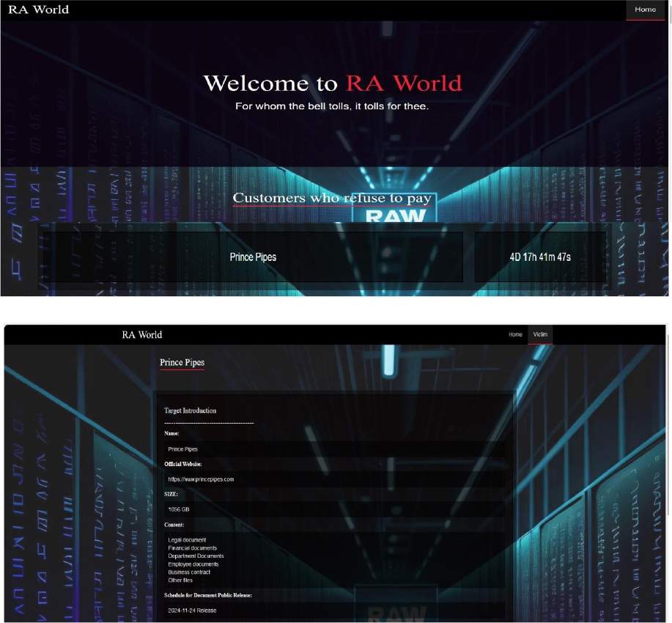Open the Home tab in top navigation bar
This screenshot has height=623, width=672.
tap(645, 10)
